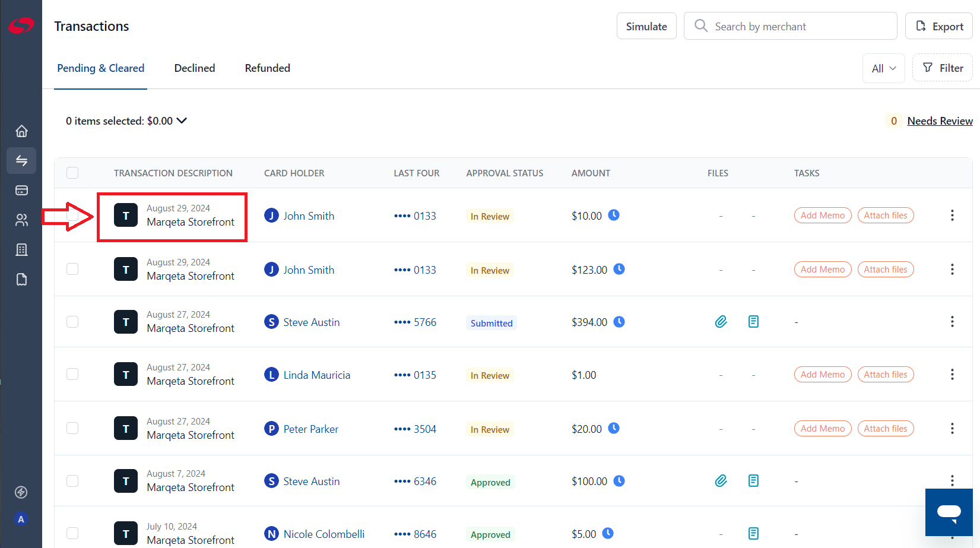Switch to the Refunded tab

268,68
